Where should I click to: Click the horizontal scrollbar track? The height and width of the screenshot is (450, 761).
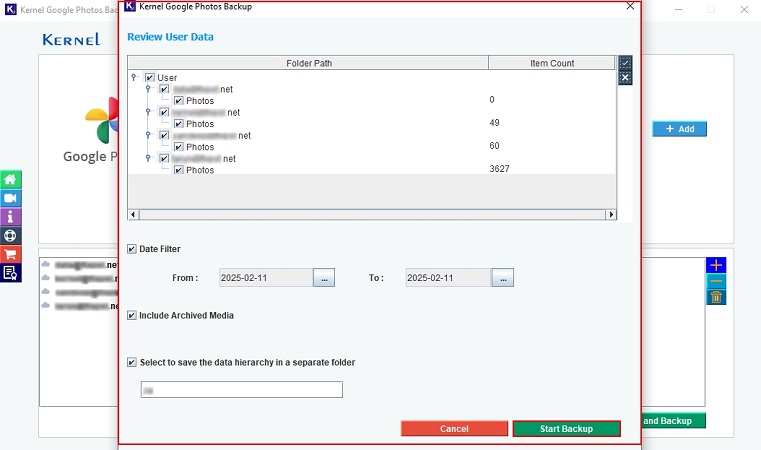[x=372, y=215]
